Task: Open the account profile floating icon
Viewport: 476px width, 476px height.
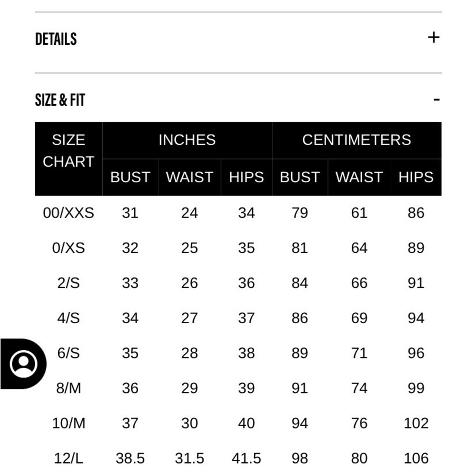Action: coord(23,364)
